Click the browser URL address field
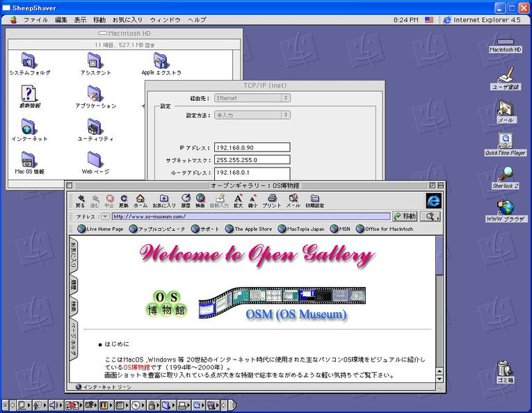 [x=251, y=216]
